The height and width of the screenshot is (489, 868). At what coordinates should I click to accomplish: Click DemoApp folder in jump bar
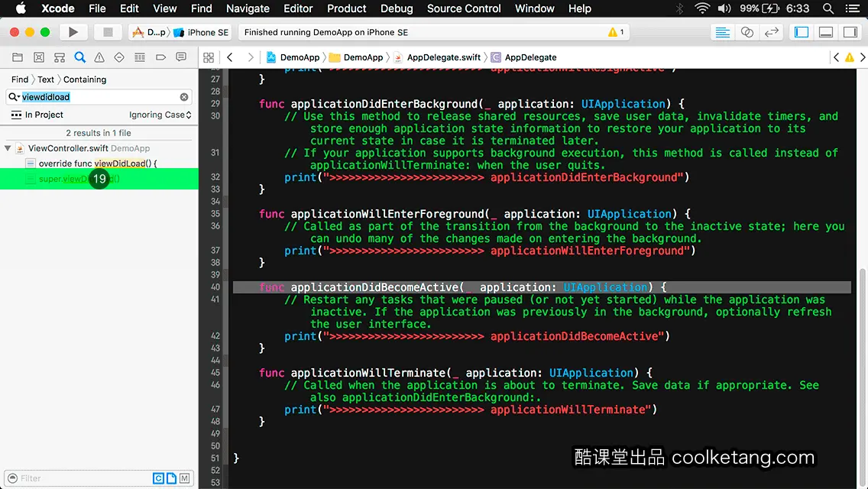[x=356, y=57]
